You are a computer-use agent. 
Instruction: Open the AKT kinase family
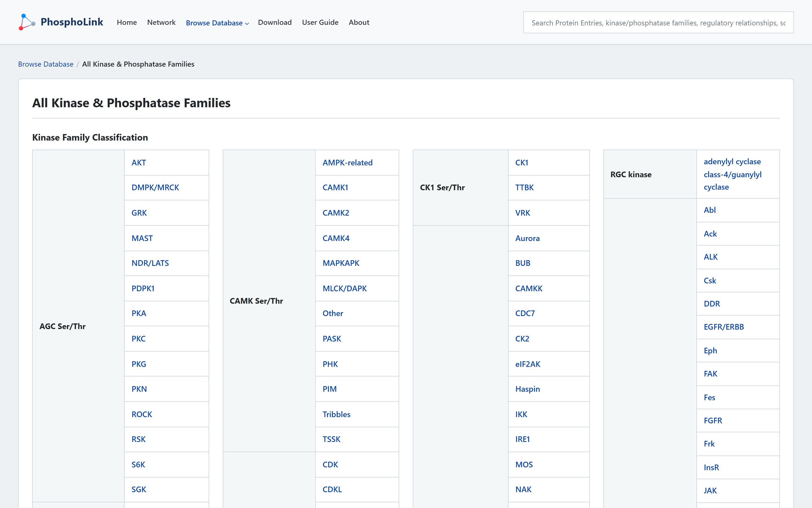(x=139, y=163)
